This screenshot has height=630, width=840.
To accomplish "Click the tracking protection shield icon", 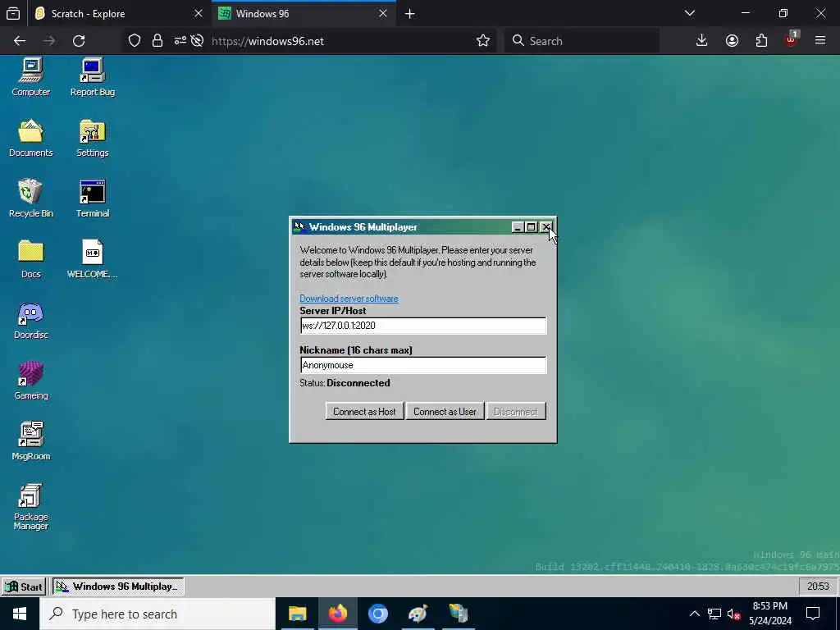I will pos(135,41).
